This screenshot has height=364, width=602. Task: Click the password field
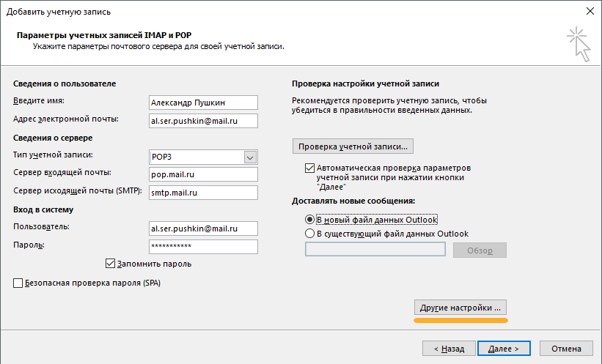(x=203, y=247)
